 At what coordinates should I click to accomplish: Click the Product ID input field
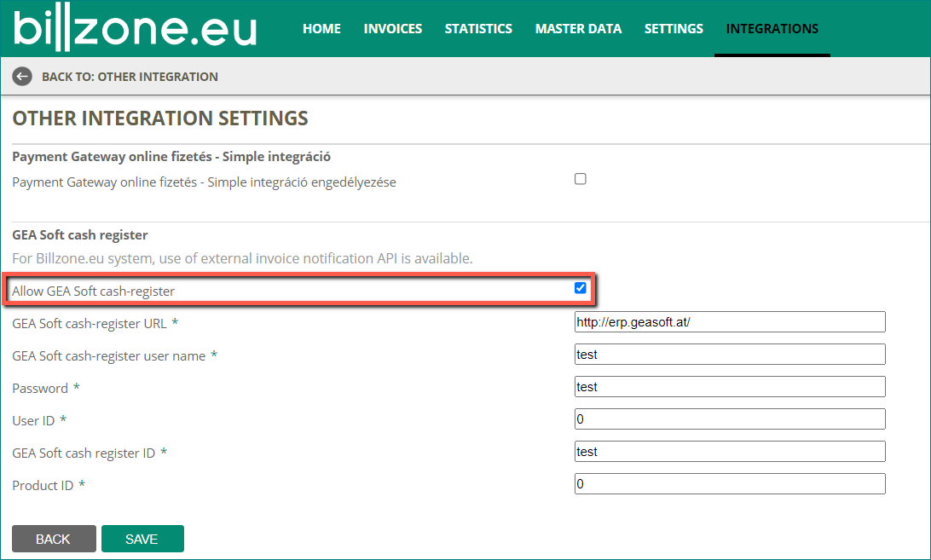730,484
